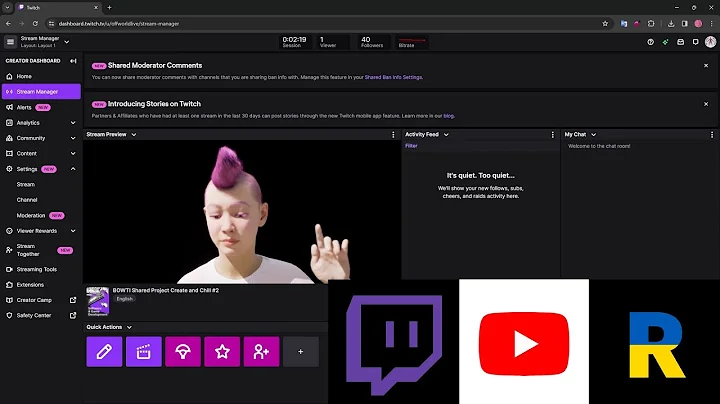Open the browser downloads icon
720x404 pixels.
coord(671,23)
